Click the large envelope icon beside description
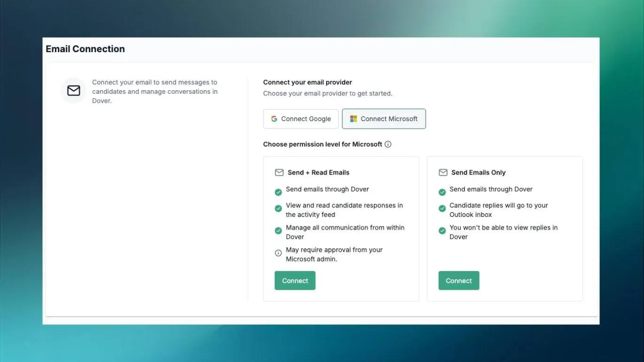This screenshot has width=644, height=362. [74, 91]
